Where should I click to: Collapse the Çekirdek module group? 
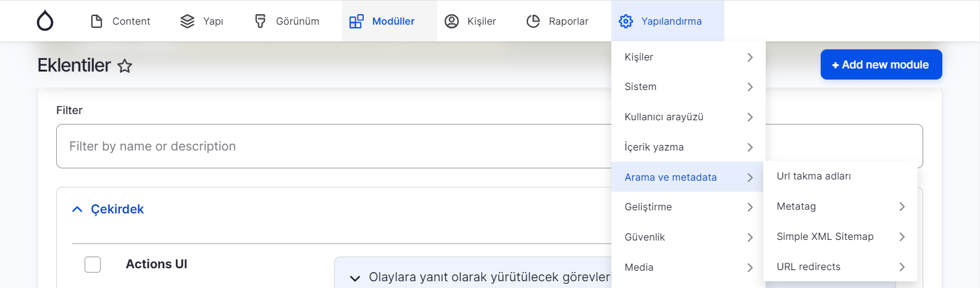(x=77, y=210)
